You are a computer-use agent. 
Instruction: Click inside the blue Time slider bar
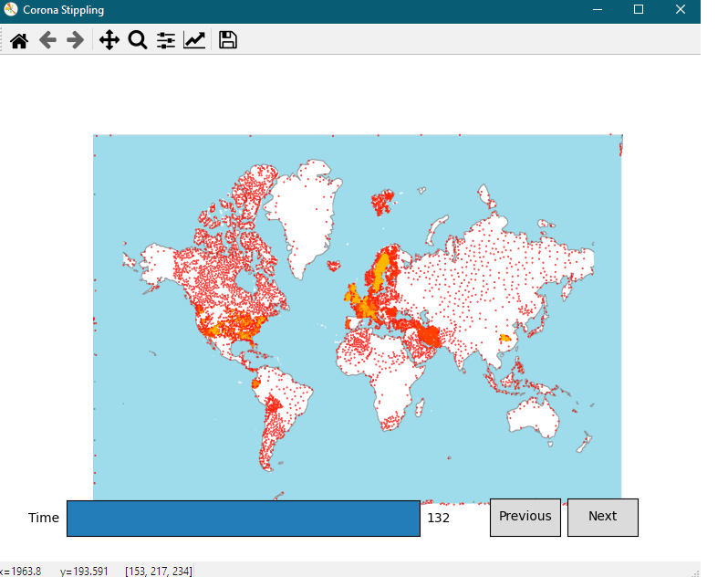point(243,518)
